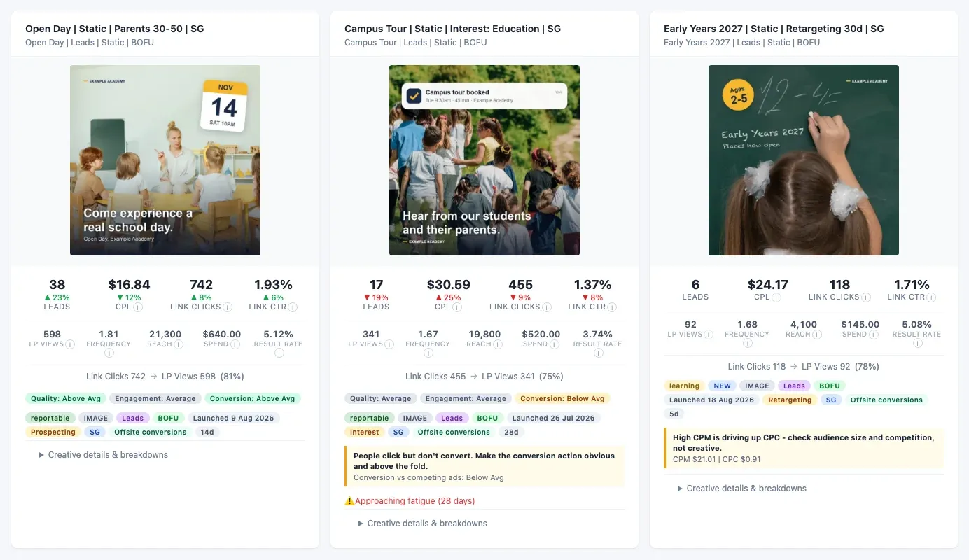
Task: Click Reach info icon in Campus Tour card
Action: coord(497,344)
